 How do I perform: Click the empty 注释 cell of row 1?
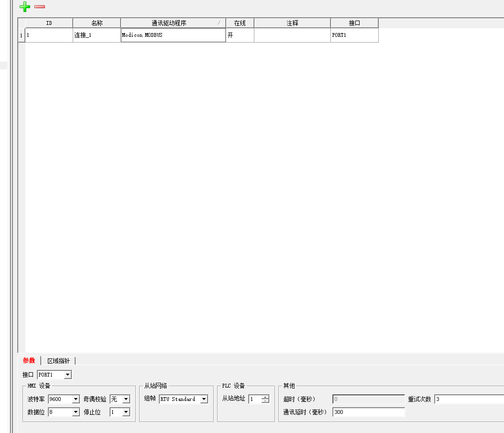292,35
